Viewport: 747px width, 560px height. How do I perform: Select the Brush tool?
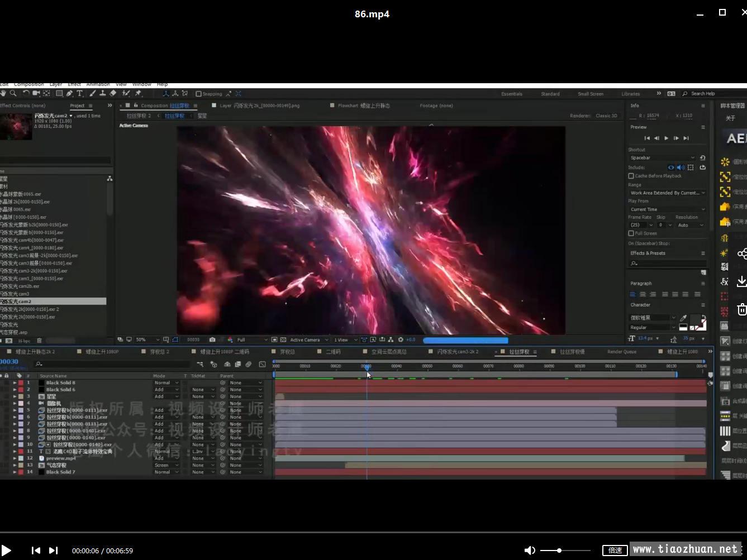click(x=93, y=94)
